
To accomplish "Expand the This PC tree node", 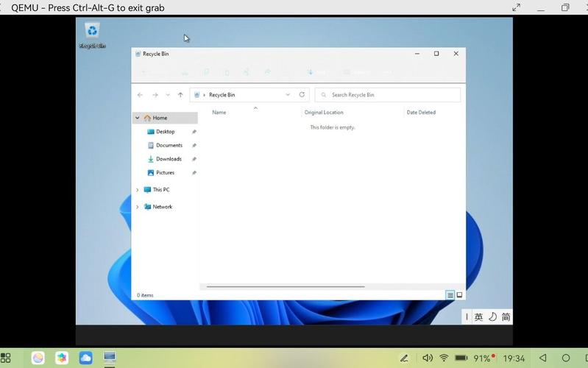I will pos(138,190).
